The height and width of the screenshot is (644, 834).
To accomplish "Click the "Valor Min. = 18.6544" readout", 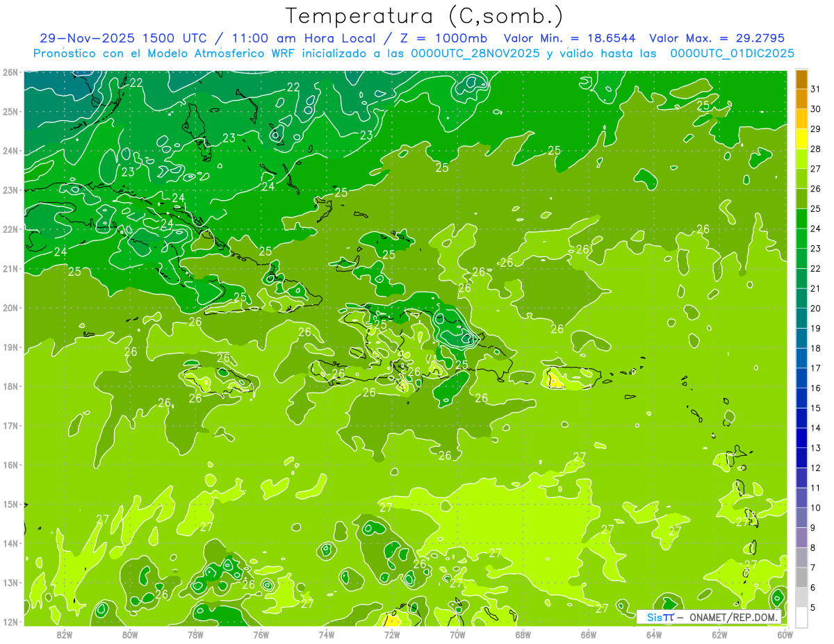I will (570, 38).
